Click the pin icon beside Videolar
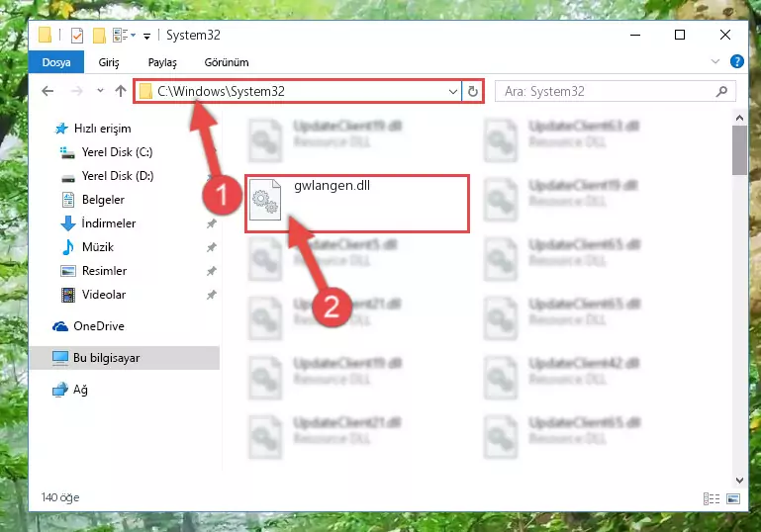This screenshot has height=532, width=761. click(211, 295)
